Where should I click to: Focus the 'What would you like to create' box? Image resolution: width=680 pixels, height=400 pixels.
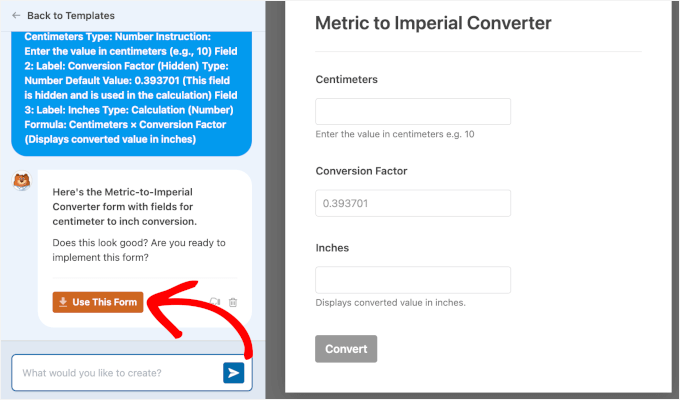pyautogui.click(x=115, y=373)
